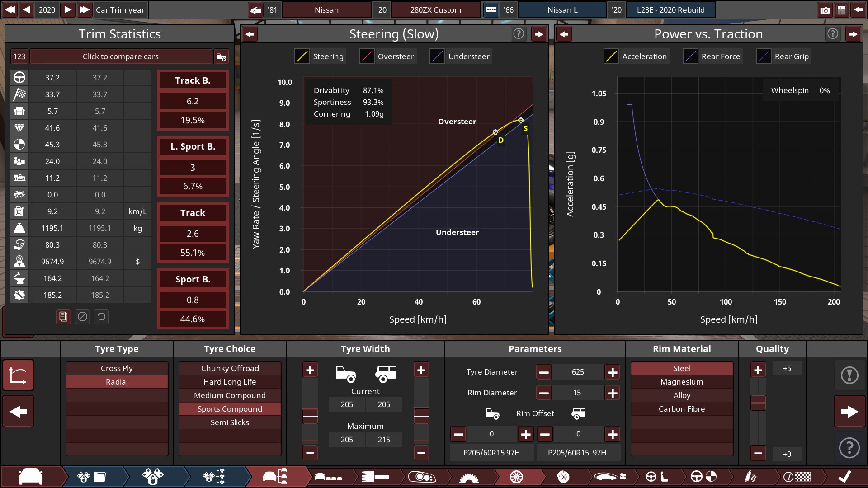Select Semi Slicks tyre choice

[x=230, y=422]
